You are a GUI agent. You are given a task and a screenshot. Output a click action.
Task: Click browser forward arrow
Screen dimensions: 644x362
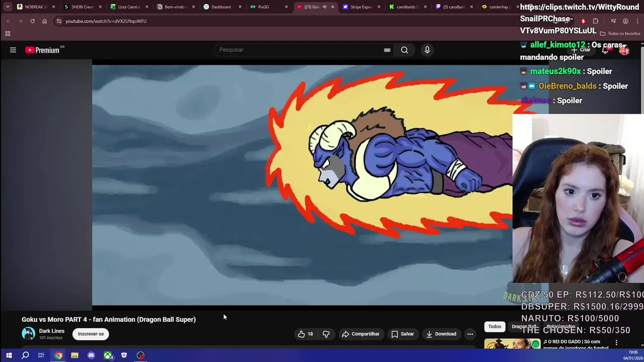click(x=20, y=21)
